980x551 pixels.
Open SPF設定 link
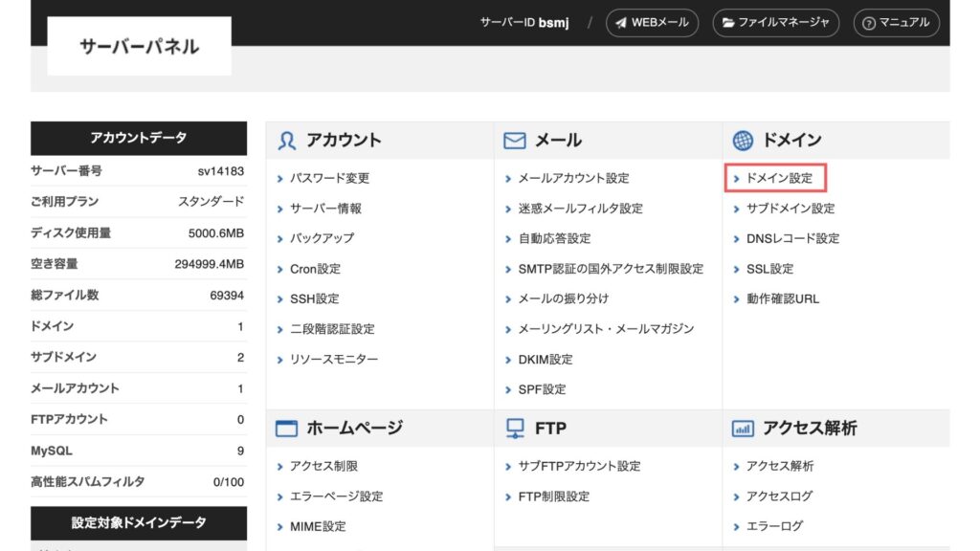point(542,390)
